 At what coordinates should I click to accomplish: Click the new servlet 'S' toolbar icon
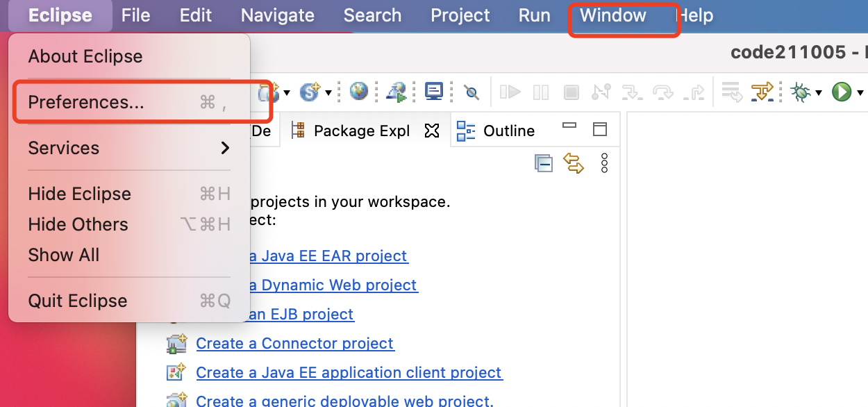click(x=310, y=91)
